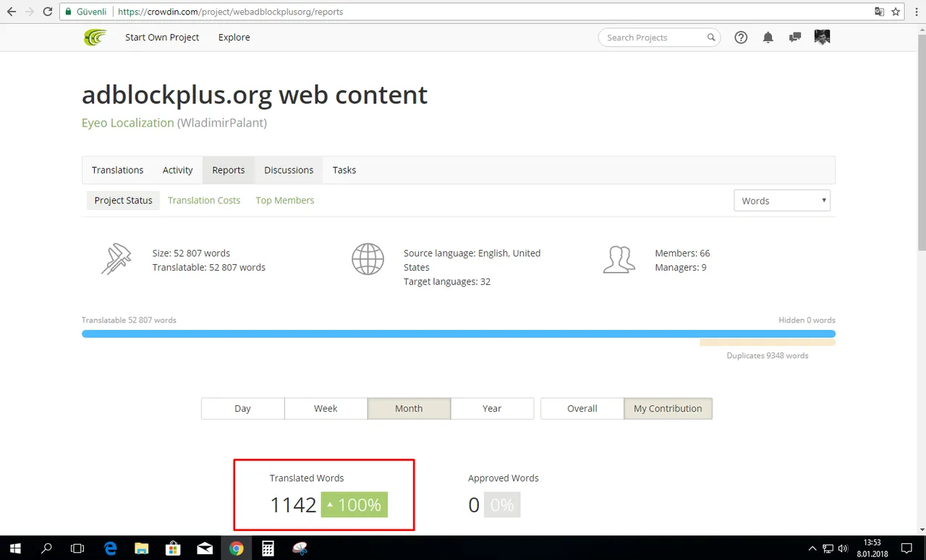Open the Mail app from taskbar
This screenshot has width=926, height=560.
pyautogui.click(x=205, y=548)
